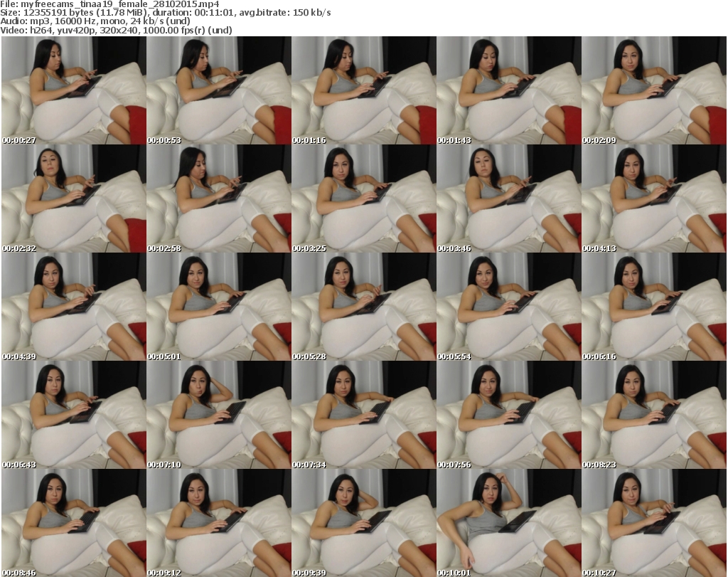This screenshot has width=728, height=577.
Task: Pick the frame labeled 00:07:10
Action: [219, 415]
